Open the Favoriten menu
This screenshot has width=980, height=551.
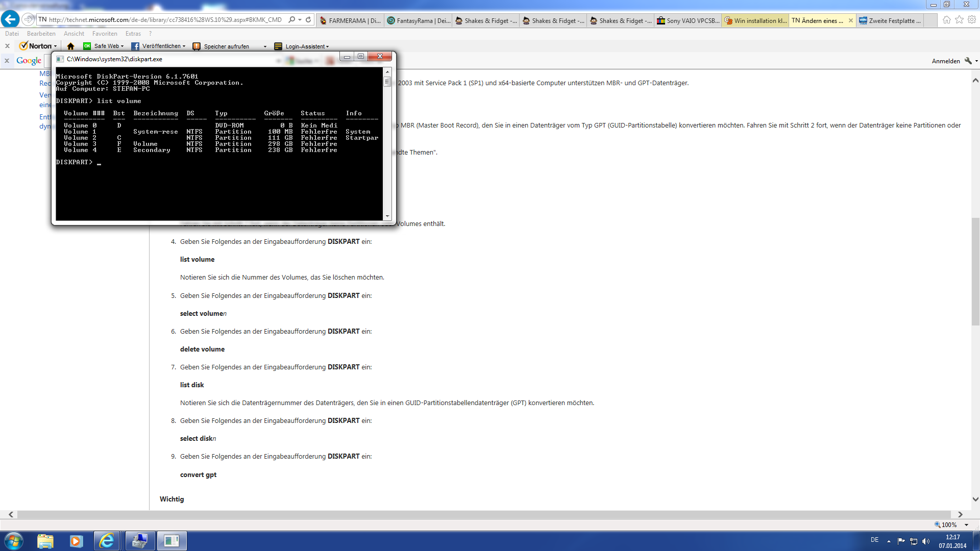pyautogui.click(x=105, y=34)
